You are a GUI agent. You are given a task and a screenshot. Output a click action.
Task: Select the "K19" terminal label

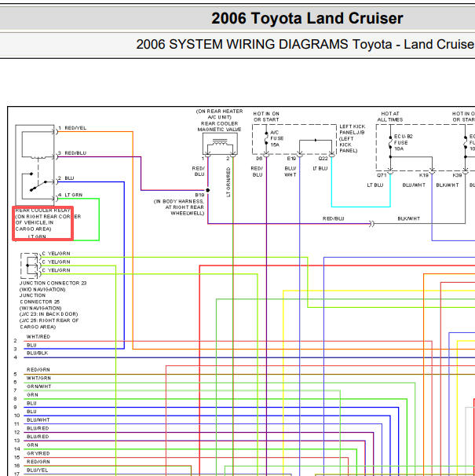coord(424,175)
